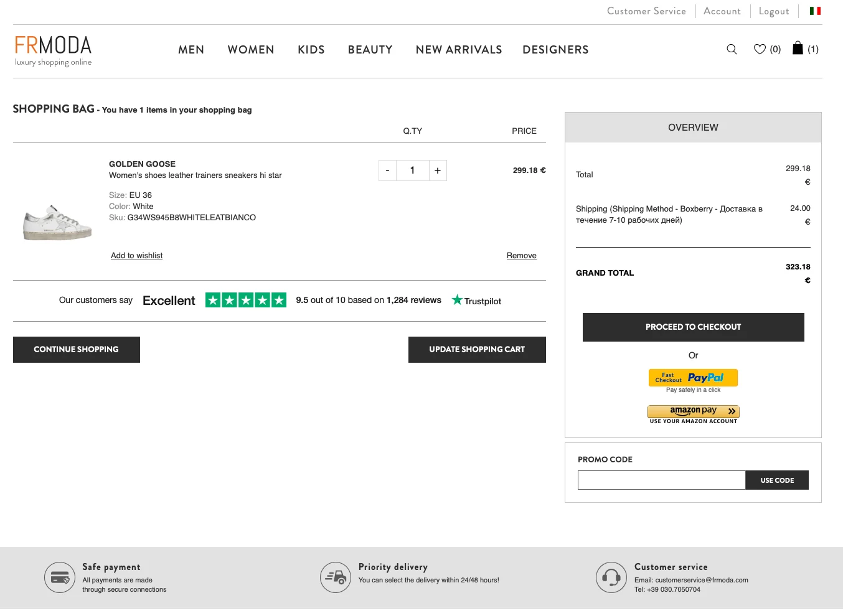Add sneakers to wishlist
Viewport: 843px width, 616px height.
point(136,256)
